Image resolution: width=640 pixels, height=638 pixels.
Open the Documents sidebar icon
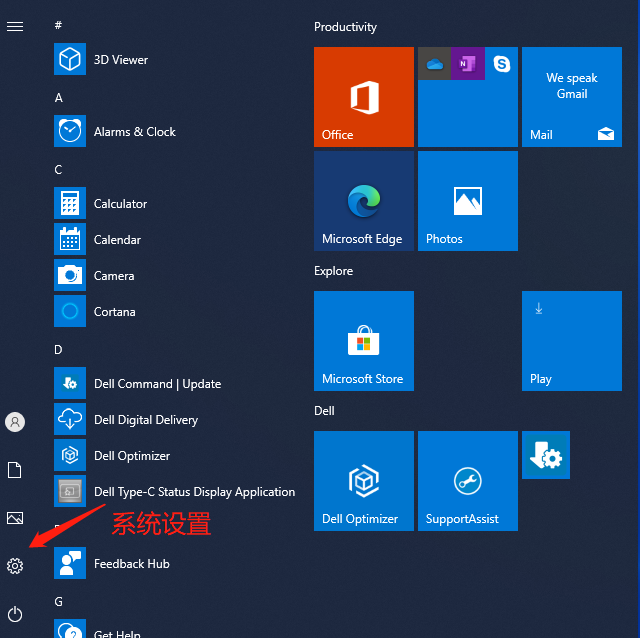15,470
